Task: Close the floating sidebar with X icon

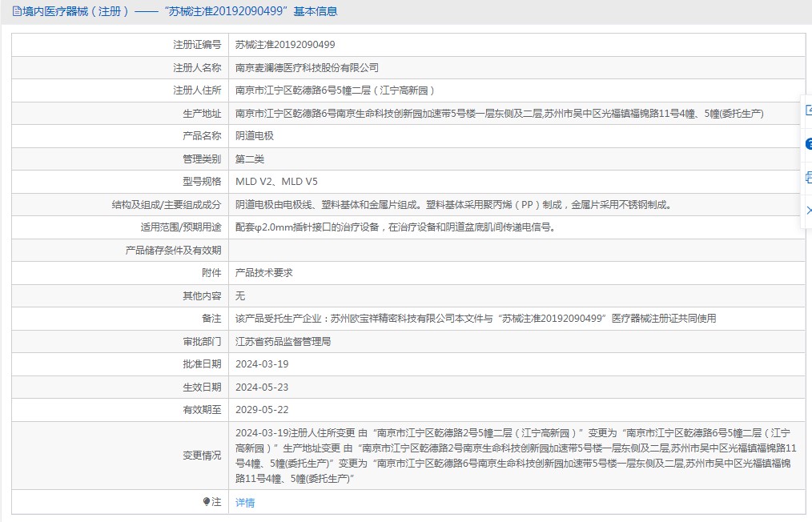Action: tap(807, 210)
